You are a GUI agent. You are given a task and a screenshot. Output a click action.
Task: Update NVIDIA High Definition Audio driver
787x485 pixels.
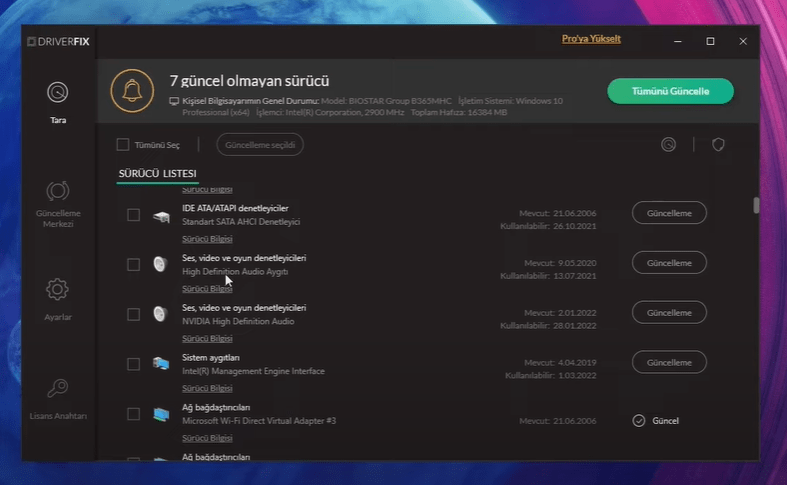pyautogui.click(x=669, y=312)
